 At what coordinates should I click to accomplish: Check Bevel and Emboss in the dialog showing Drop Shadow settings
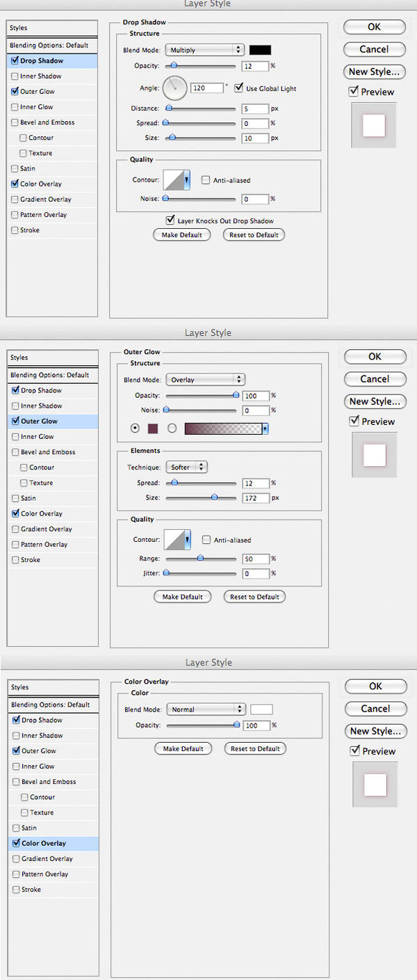(15, 122)
